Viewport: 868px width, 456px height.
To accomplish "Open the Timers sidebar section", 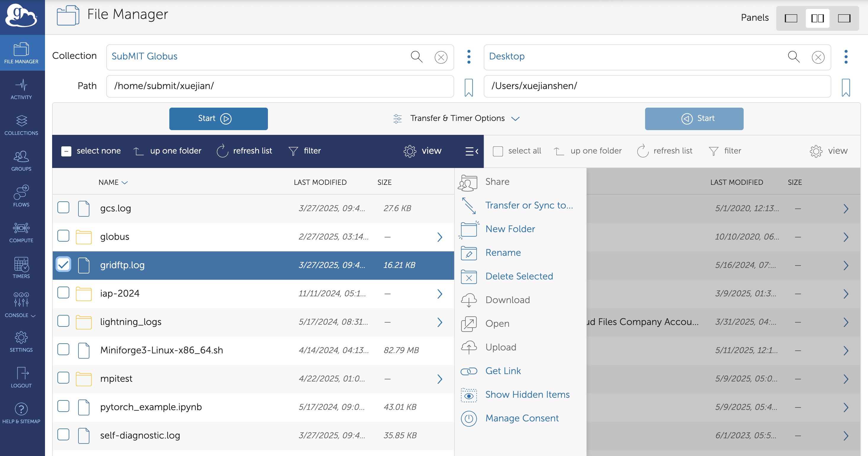I will point(21,268).
